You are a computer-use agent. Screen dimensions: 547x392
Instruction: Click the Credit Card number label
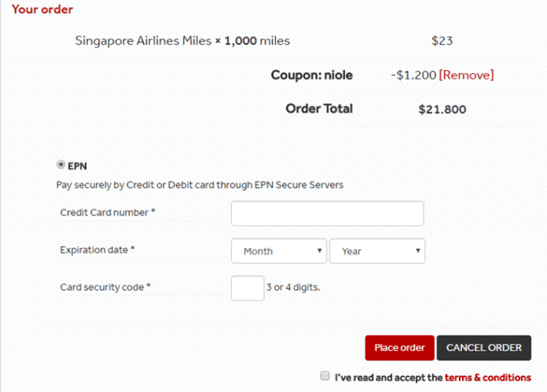coord(107,213)
